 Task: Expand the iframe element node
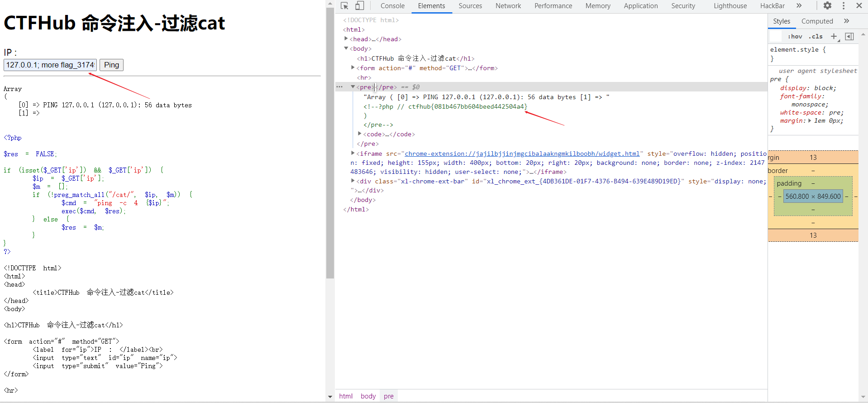click(353, 154)
